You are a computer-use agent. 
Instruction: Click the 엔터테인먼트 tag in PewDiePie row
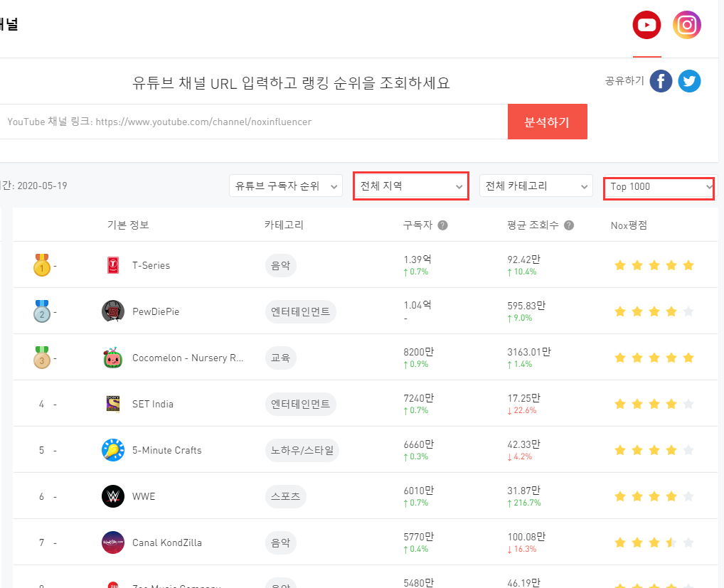click(301, 311)
